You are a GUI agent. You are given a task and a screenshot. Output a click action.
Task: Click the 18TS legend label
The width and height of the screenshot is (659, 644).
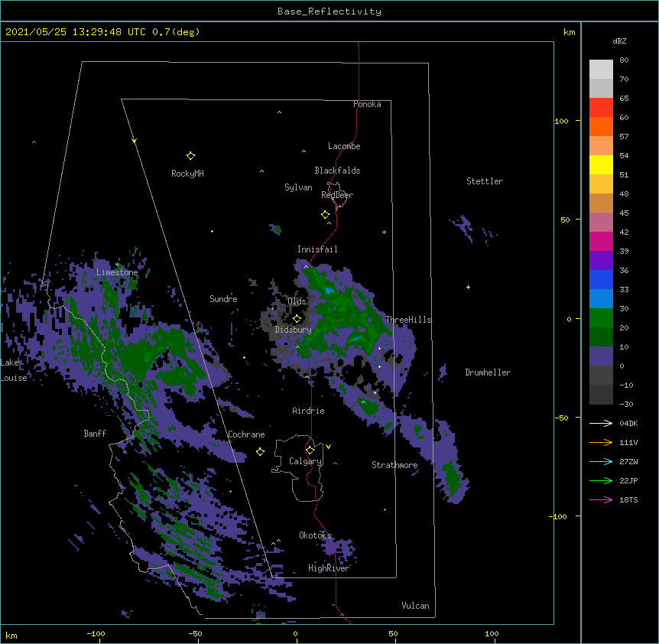pos(628,499)
